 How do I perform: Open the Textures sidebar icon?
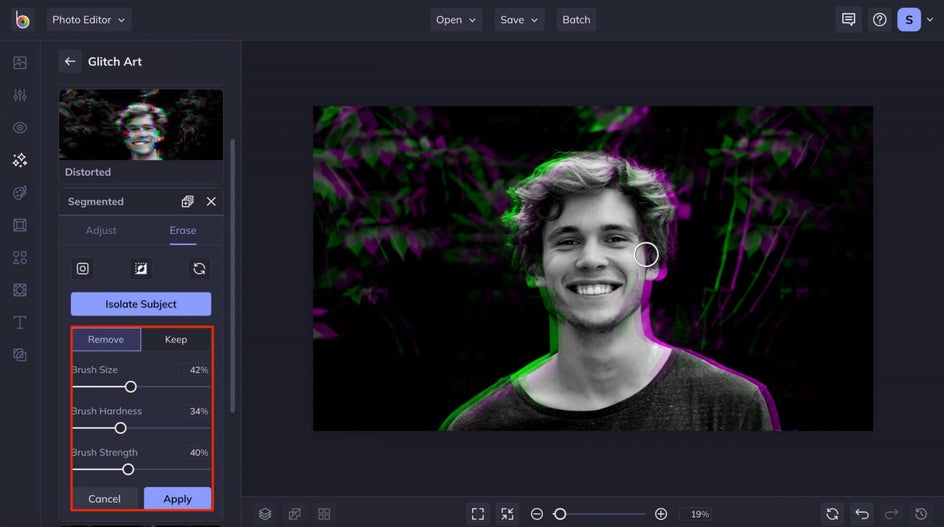pos(20,355)
